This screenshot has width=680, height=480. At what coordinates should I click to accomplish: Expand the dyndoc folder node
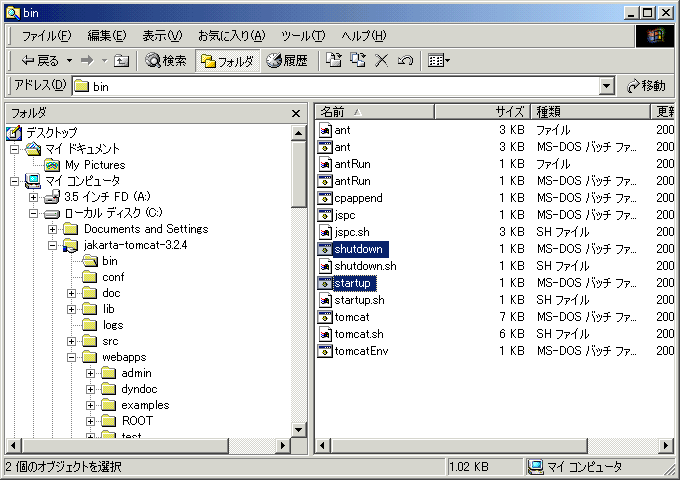coord(90,389)
